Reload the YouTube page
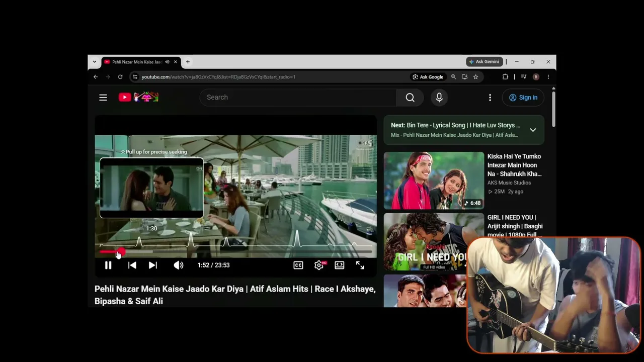The height and width of the screenshot is (362, 644). pos(120,77)
